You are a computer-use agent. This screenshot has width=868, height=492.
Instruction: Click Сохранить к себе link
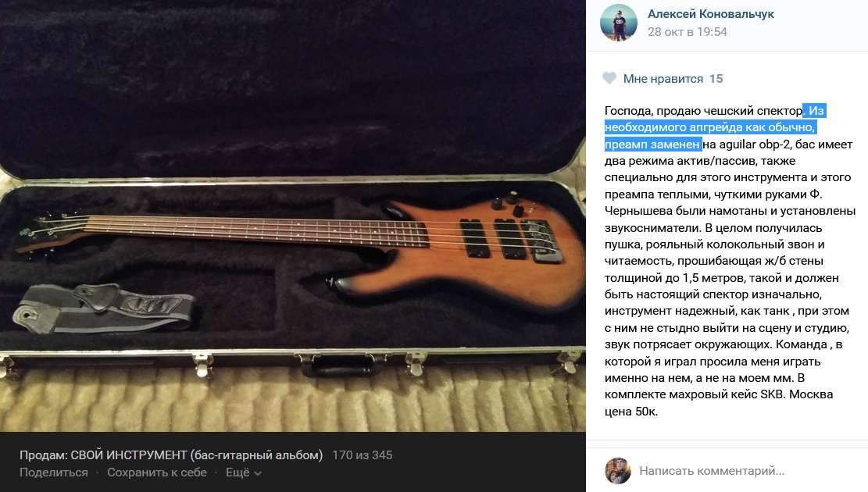click(x=157, y=472)
